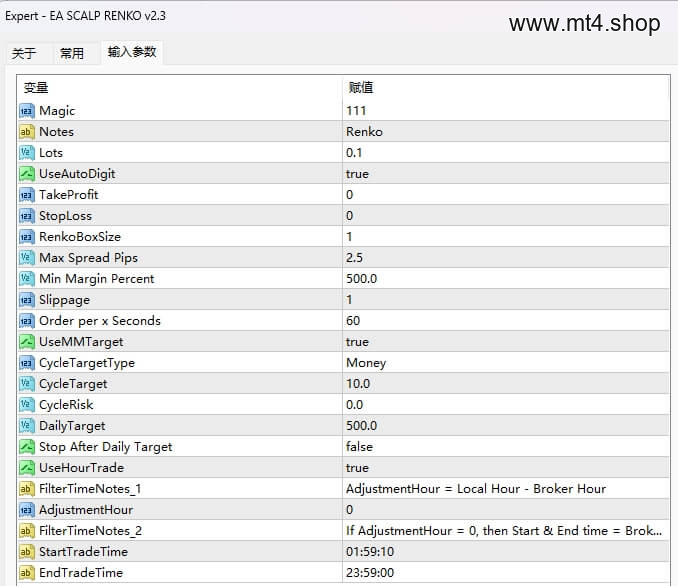Screen dimensions: 678x586
Task: Click the icon beside CycleTargetType
Action: coord(26,363)
